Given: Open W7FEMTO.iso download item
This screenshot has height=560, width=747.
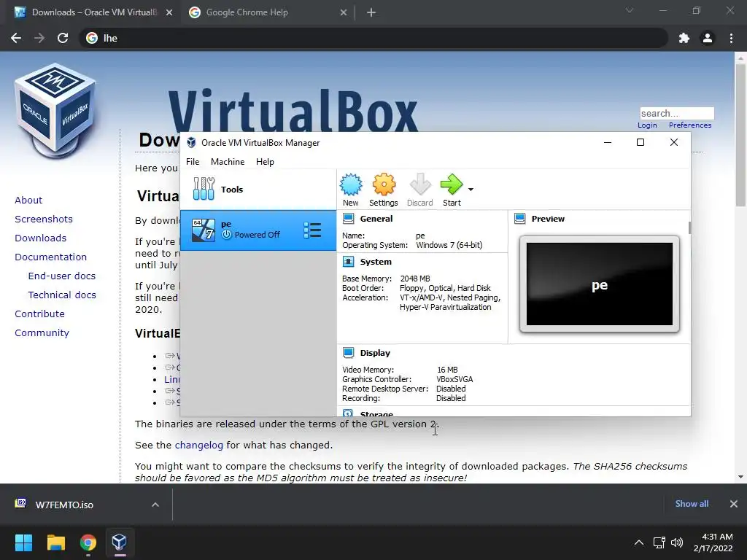Looking at the screenshot, I should (x=64, y=505).
